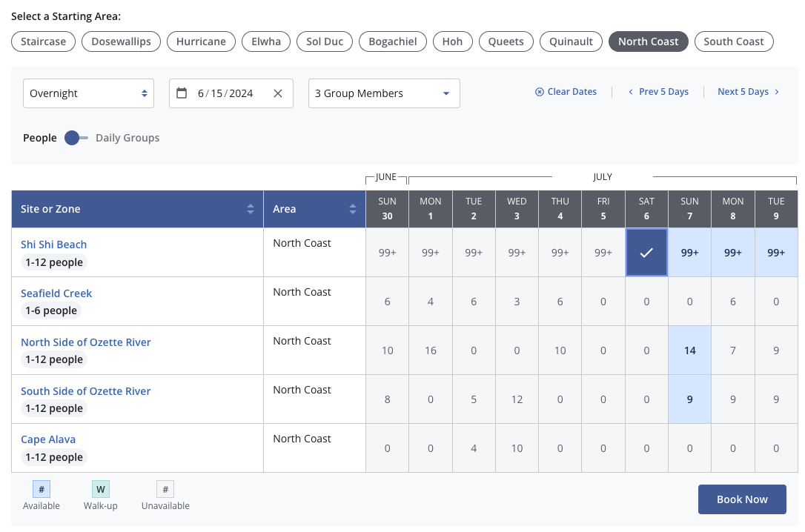The height and width of the screenshot is (532, 805).
Task: Select North Side of Ozette River Sun 7 cell
Action: pos(689,350)
